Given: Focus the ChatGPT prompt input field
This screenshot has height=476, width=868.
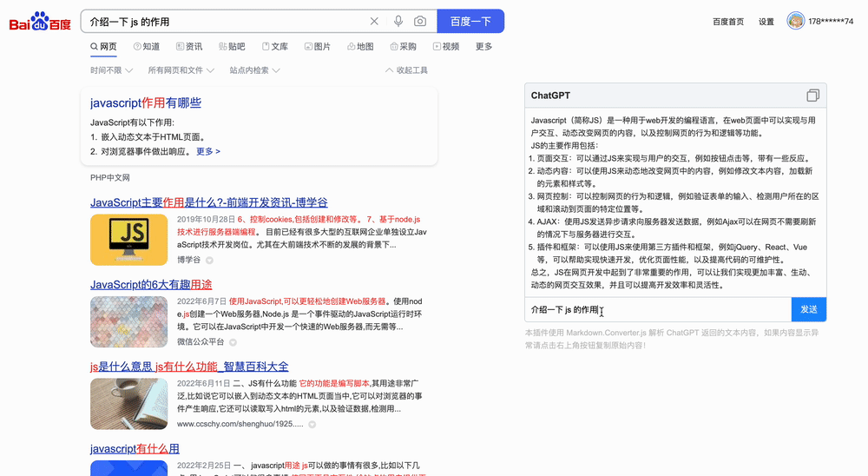Looking at the screenshot, I should pyautogui.click(x=658, y=310).
